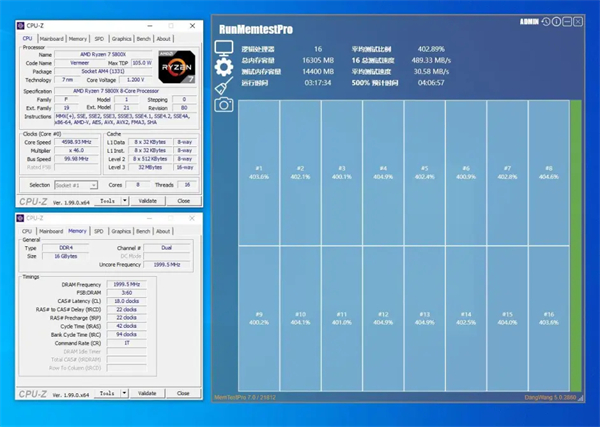Take screenshot with RunMemtestPro camera icon
The width and height of the screenshot is (600, 427).
224,104
